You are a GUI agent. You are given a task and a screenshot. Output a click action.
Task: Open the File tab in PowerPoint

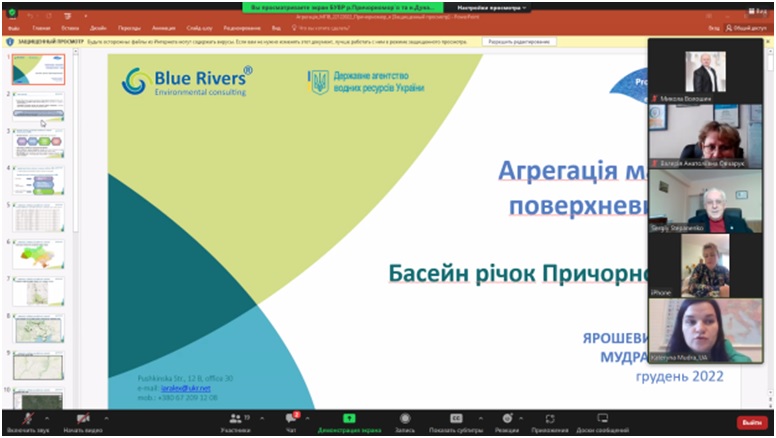[13, 28]
